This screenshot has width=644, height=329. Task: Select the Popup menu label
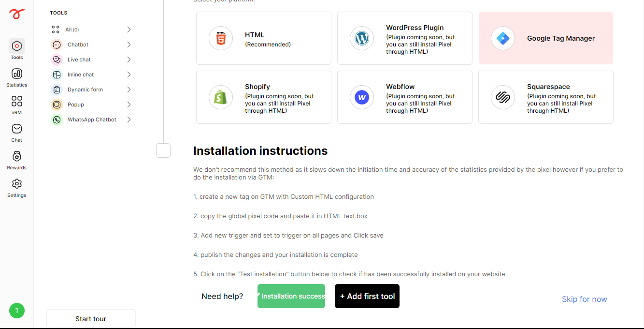76,105
